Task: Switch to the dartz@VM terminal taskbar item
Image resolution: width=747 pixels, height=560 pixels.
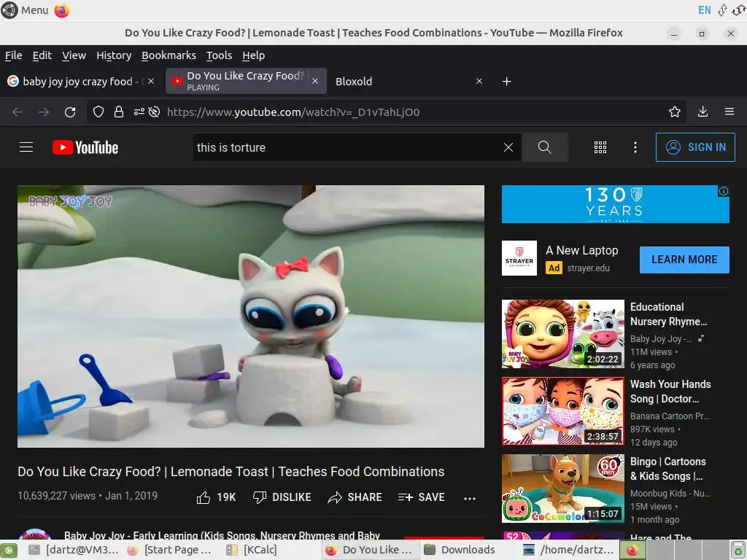Action: pos(74,550)
